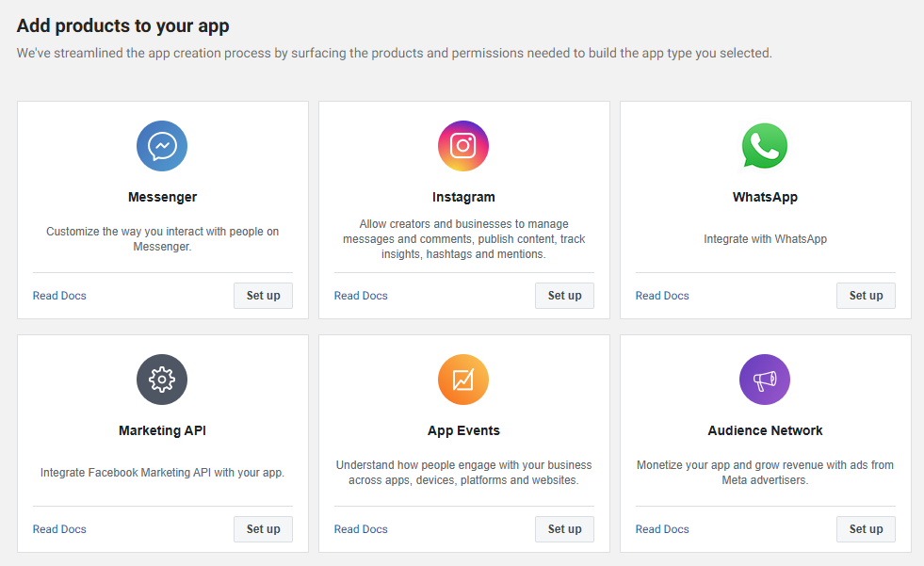Set up the Audience Network product
This screenshot has height=566, width=924.
coord(866,529)
